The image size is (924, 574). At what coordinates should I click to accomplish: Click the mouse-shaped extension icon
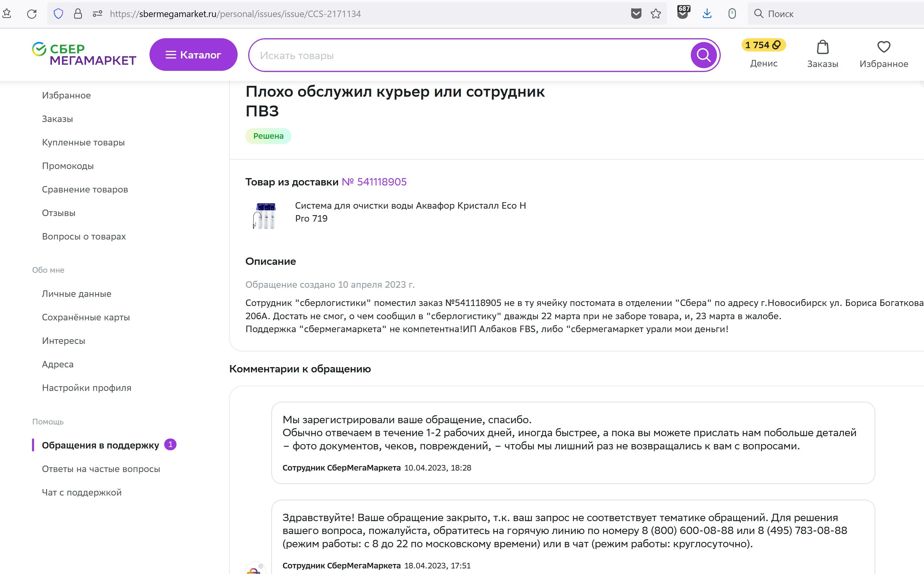[732, 14]
